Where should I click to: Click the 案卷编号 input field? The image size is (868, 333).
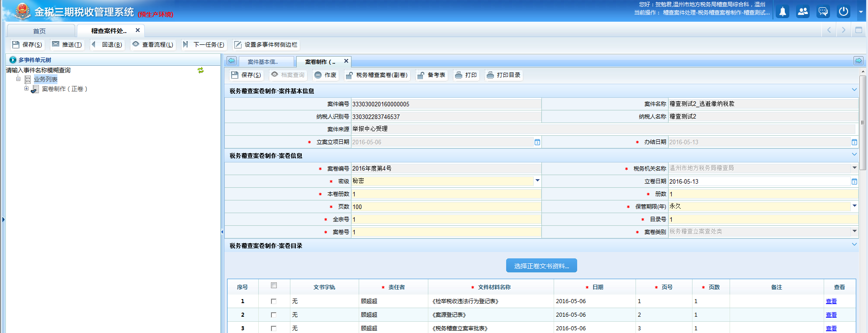(x=446, y=168)
